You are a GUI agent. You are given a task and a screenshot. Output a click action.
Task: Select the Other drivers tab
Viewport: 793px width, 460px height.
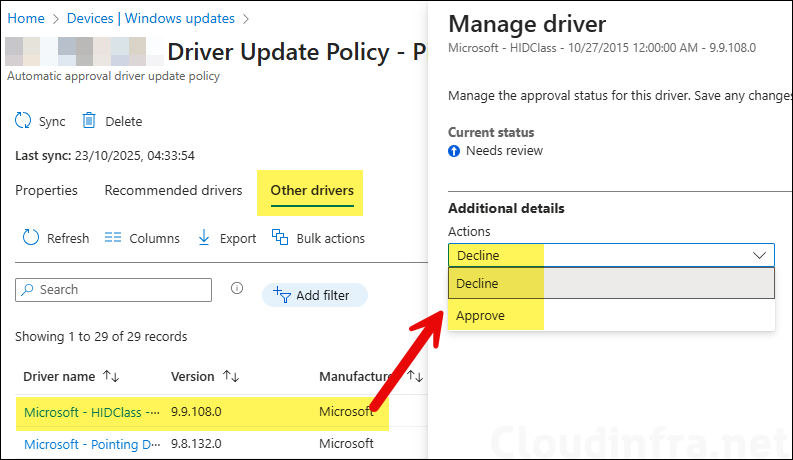pos(311,190)
